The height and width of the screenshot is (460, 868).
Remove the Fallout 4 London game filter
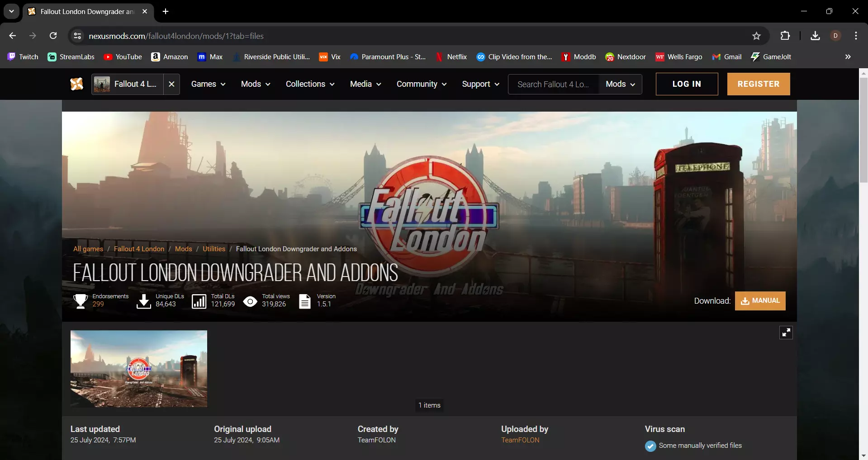pyautogui.click(x=171, y=84)
